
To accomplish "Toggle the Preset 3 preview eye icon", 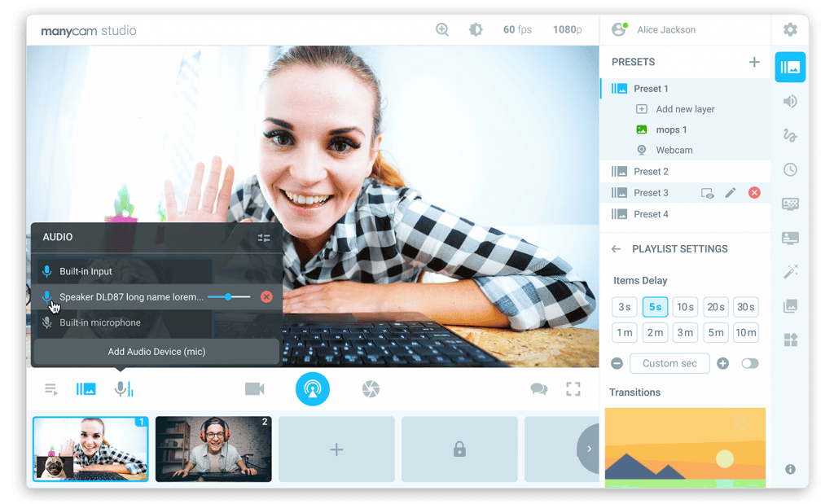I will coord(707,193).
